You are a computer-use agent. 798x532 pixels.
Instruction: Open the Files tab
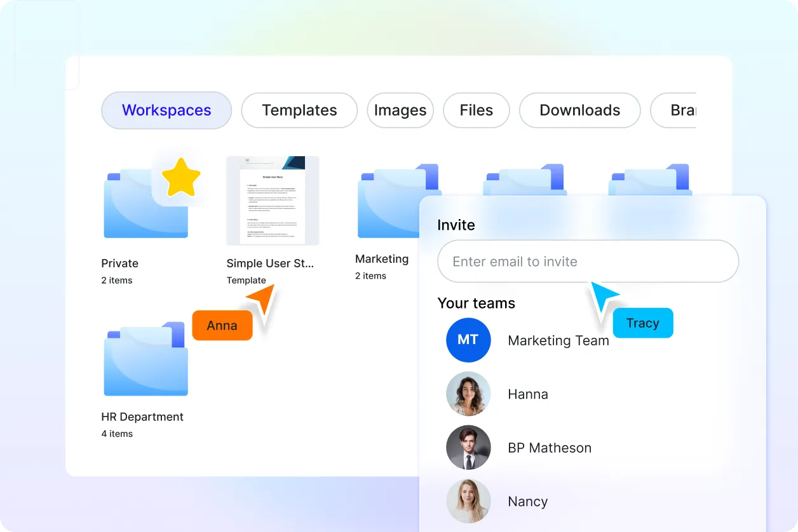(477, 110)
